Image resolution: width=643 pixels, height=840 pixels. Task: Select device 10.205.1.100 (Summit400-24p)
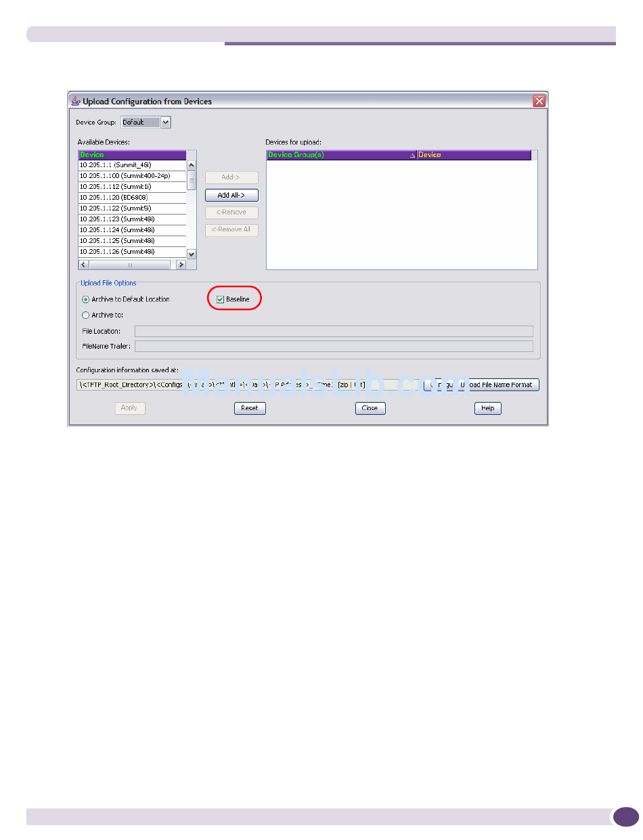point(132,176)
